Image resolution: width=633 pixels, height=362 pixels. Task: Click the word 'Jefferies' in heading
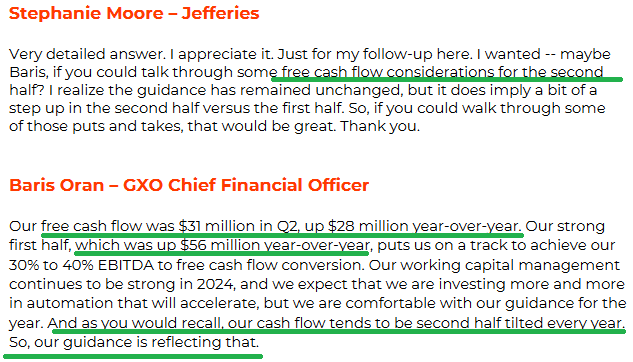click(x=220, y=13)
